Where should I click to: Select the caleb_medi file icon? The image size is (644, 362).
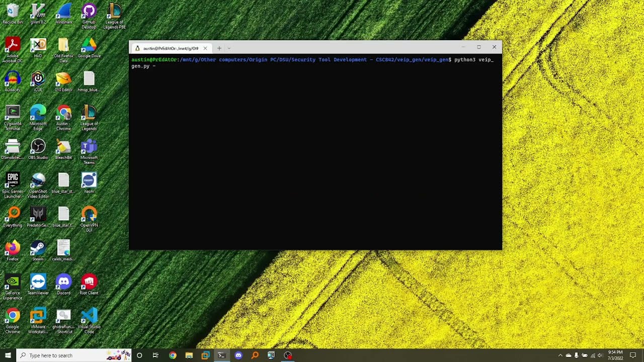pyautogui.click(x=63, y=251)
